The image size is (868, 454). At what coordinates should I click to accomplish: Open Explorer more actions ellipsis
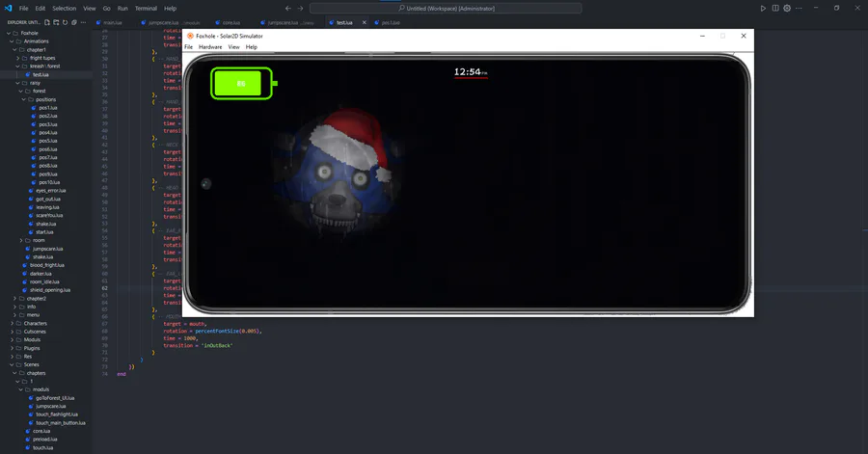coord(83,23)
